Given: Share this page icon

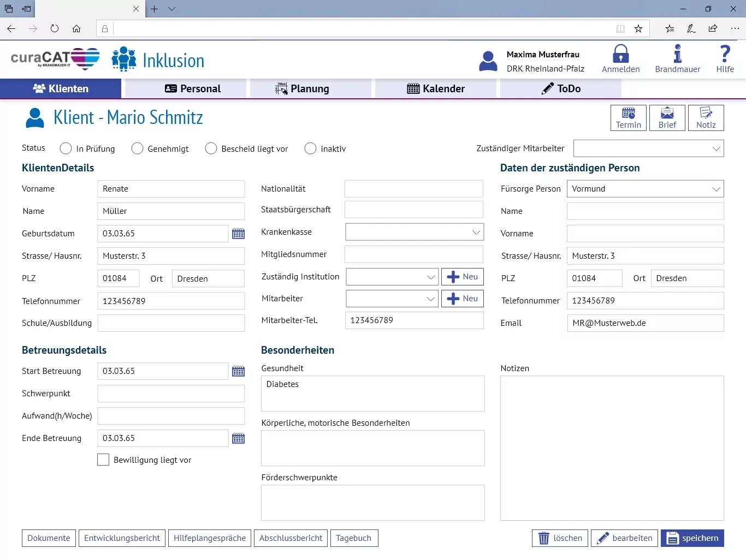Looking at the screenshot, I should 713,28.
